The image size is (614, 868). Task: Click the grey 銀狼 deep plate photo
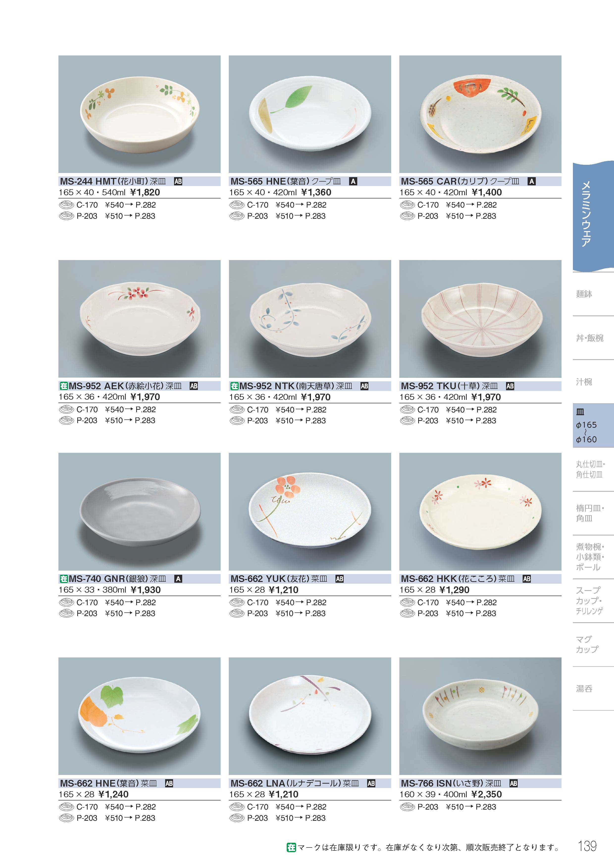[139, 511]
